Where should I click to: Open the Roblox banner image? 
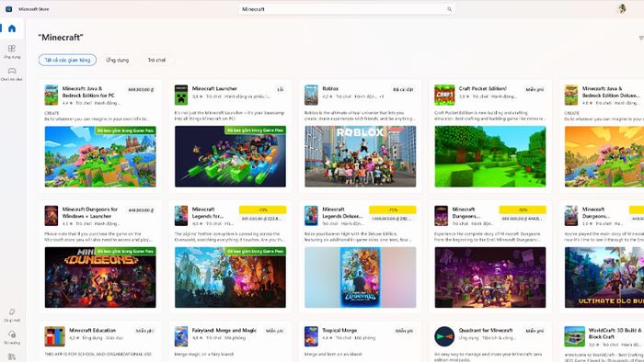[x=361, y=156]
